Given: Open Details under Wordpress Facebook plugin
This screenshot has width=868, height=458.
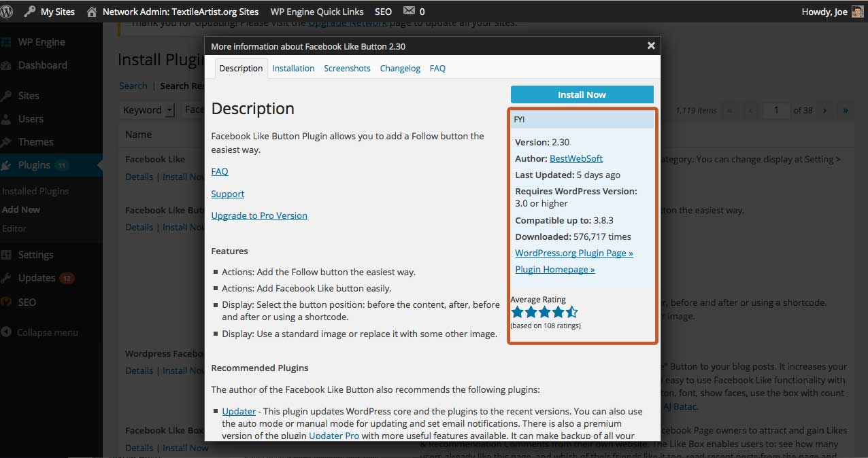Looking at the screenshot, I should [x=139, y=370].
